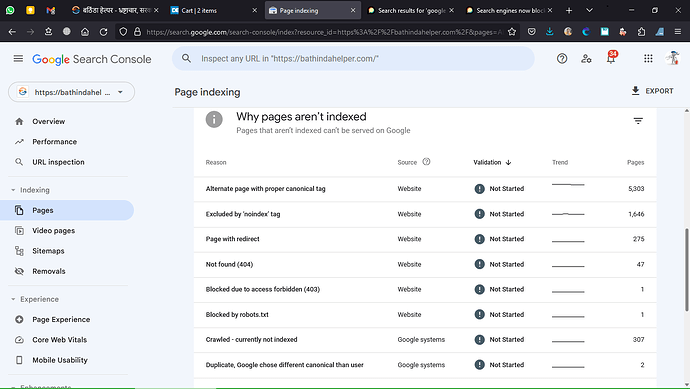Viewport: 690px width, 389px height.
Task: Click the EXPORT download button
Action: click(652, 91)
